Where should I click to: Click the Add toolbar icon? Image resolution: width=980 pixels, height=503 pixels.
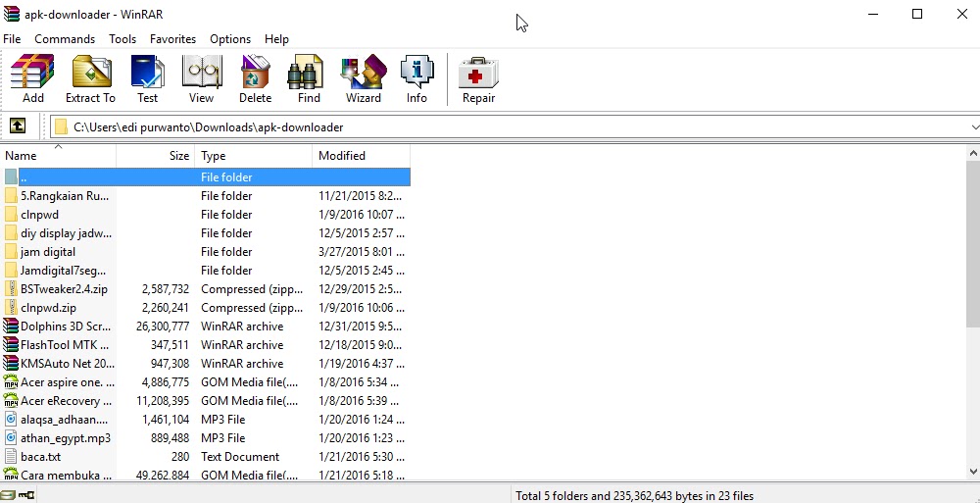point(32,78)
